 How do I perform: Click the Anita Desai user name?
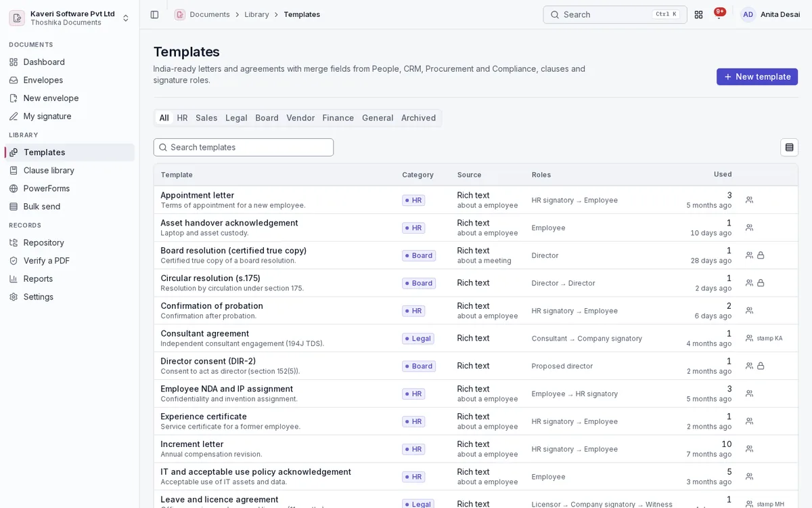point(780,14)
